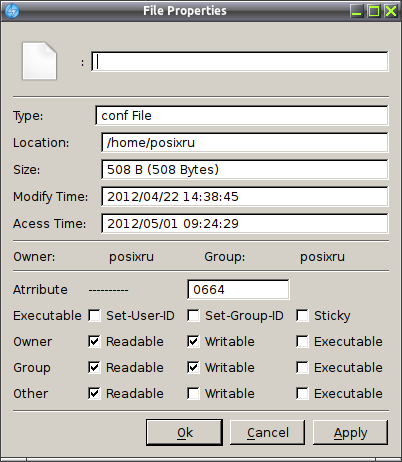Enable Other Writable permission
The image size is (402, 462).
click(193, 393)
